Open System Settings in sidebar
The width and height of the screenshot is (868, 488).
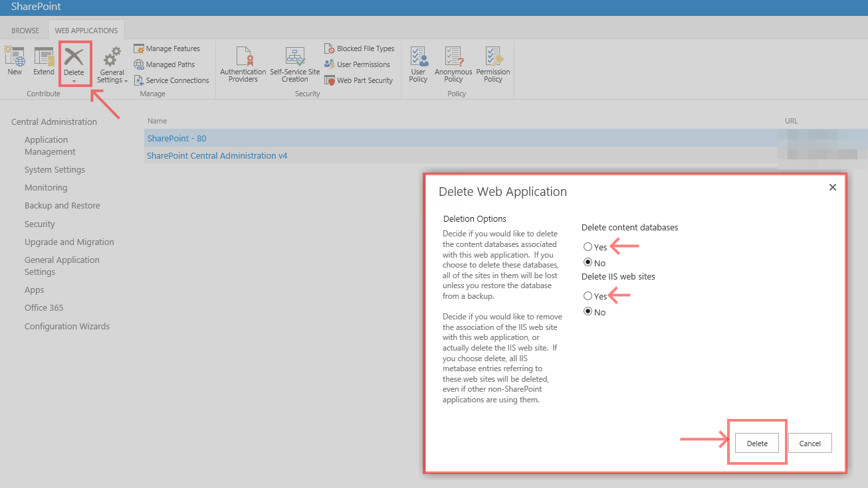pyautogui.click(x=54, y=169)
